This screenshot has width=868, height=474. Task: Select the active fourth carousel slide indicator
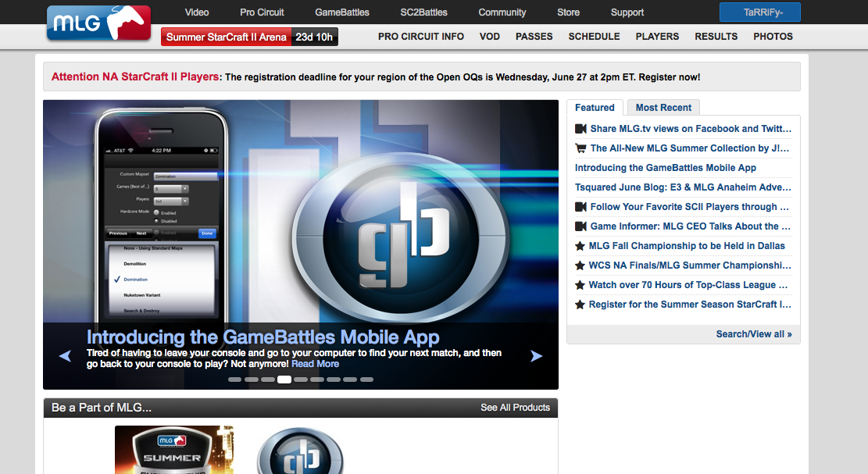[x=284, y=380]
